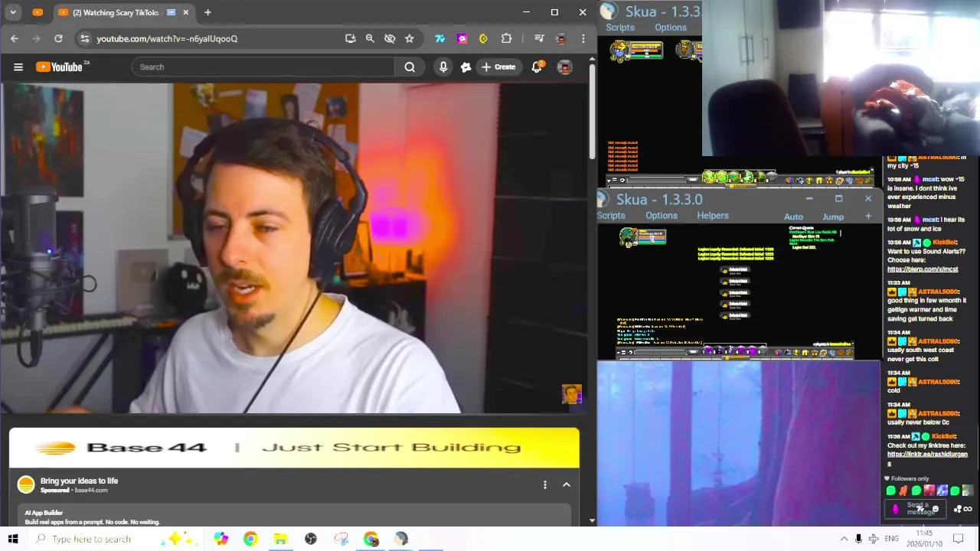
Task: Go back with Chrome's back arrow
Action: [15, 38]
